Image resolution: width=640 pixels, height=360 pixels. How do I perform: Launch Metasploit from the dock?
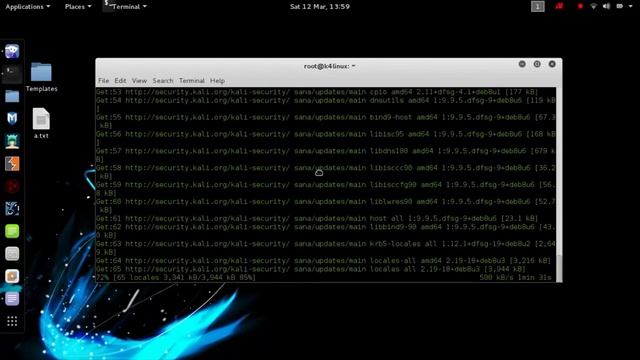coord(12,118)
